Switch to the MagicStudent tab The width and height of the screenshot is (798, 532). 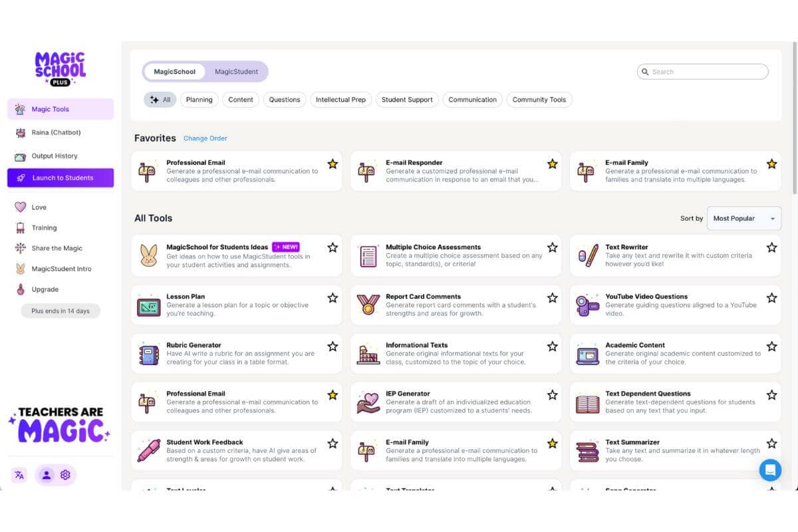pos(236,72)
